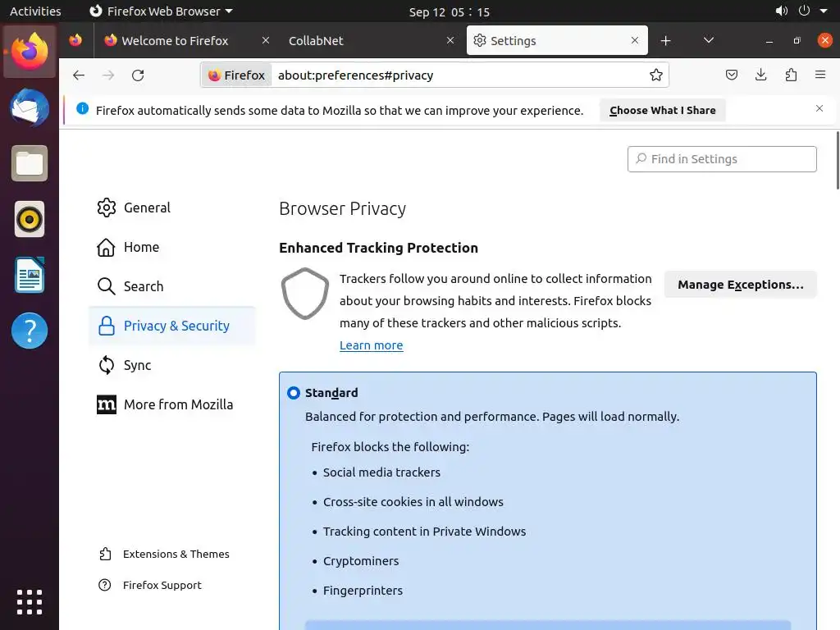Launch Thunderbird Mail from the dock
840x630 pixels.
(30, 108)
